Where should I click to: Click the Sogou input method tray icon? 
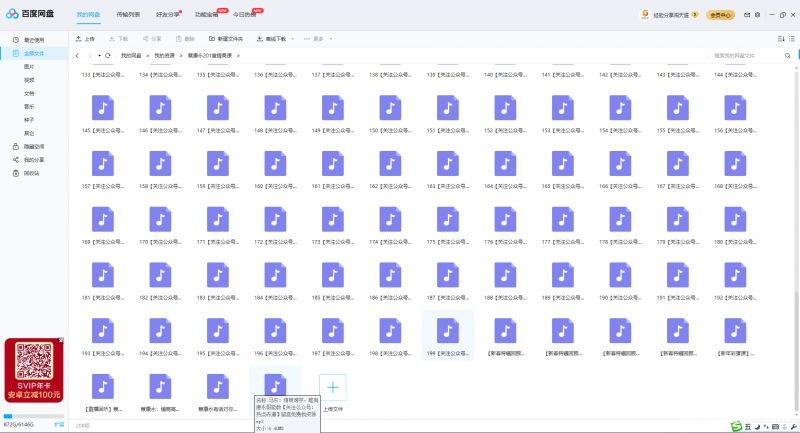736,426
